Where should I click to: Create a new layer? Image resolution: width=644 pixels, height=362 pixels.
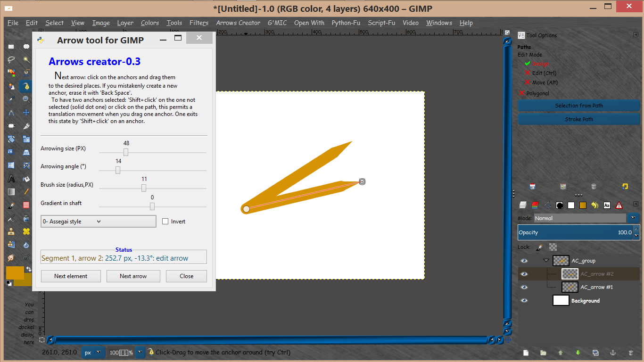click(526, 353)
